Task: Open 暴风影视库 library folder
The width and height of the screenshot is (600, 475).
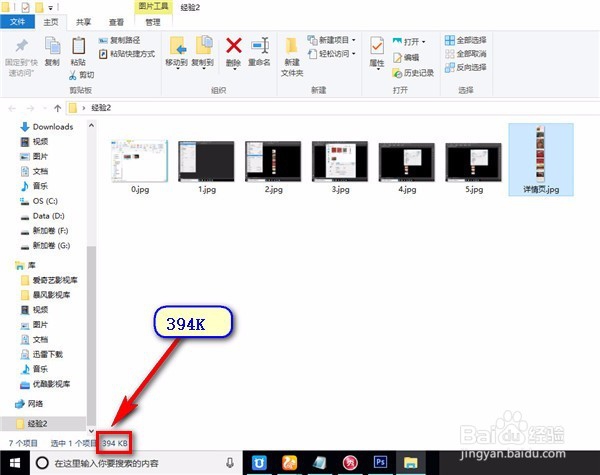Action: coord(45,295)
